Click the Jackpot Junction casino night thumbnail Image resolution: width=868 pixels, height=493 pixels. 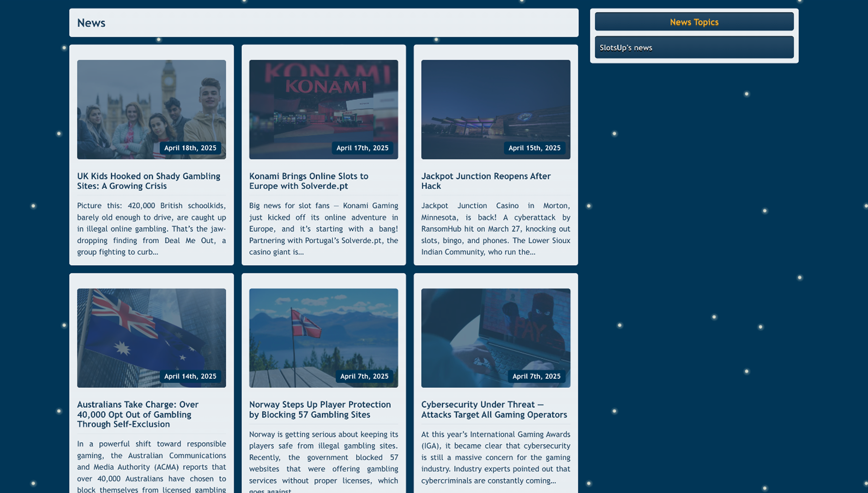[496, 110]
